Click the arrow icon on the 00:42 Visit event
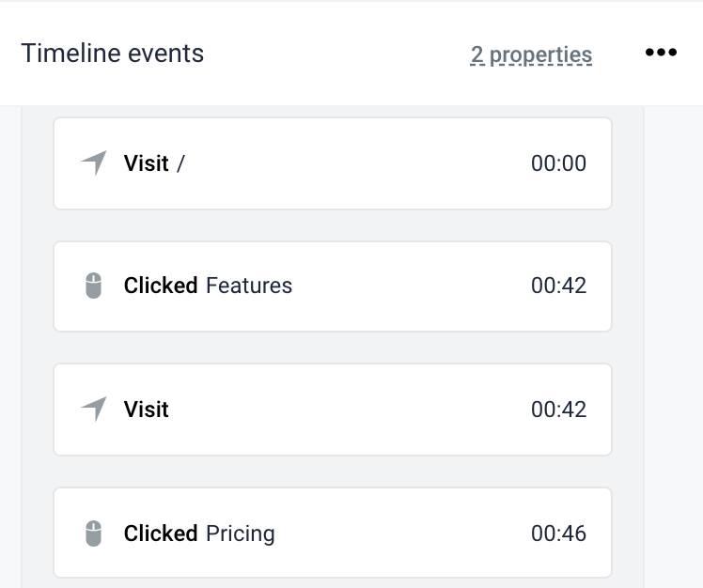Image resolution: width=703 pixels, height=588 pixels. click(x=93, y=410)
